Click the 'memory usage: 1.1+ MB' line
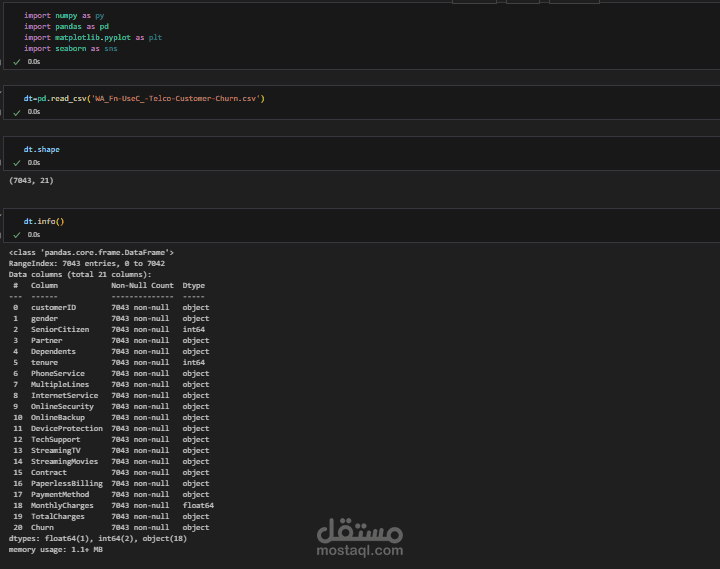 point(56,550)
